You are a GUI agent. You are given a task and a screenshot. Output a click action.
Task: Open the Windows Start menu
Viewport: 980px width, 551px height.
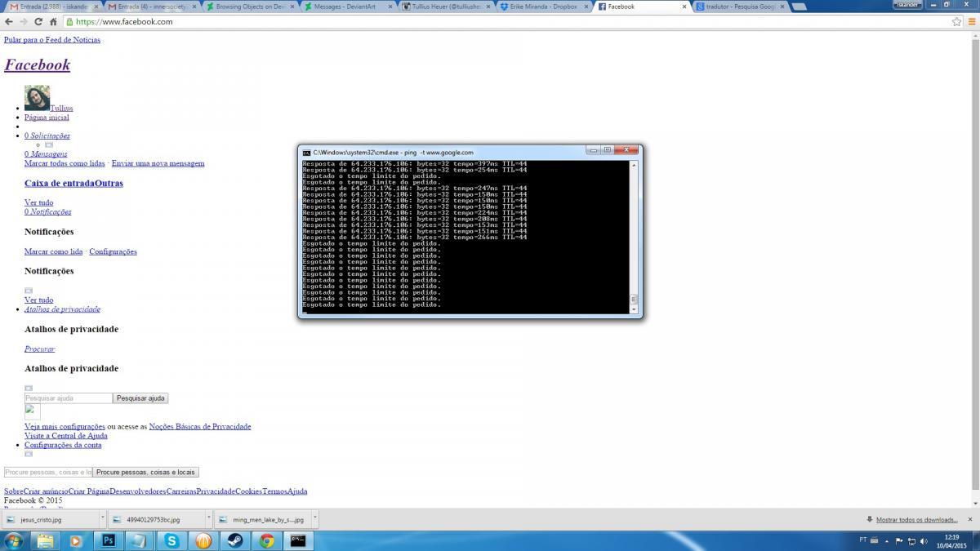tap(13, 540)
